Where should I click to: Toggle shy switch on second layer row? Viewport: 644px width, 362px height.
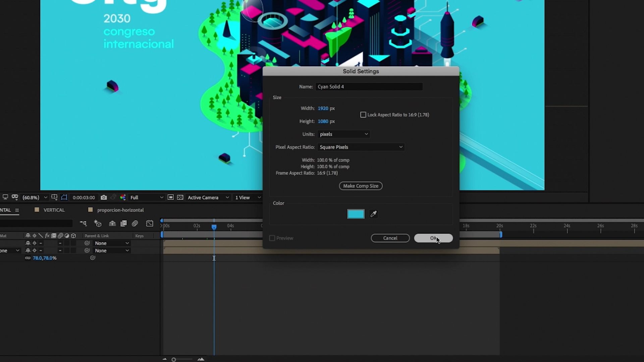(28, 250)
